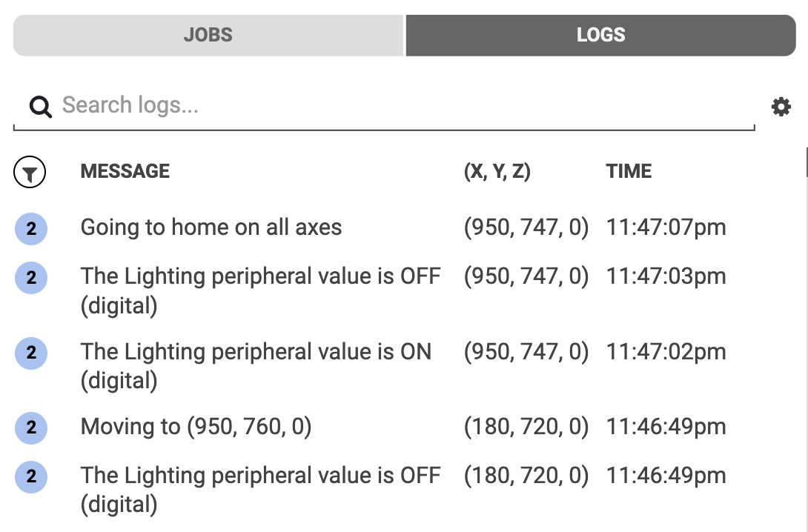The height and width of the screenshot is (532, 808).
Task: Click the MESSAGE column header
Action: pyautogui.click(x=125, y=171)
